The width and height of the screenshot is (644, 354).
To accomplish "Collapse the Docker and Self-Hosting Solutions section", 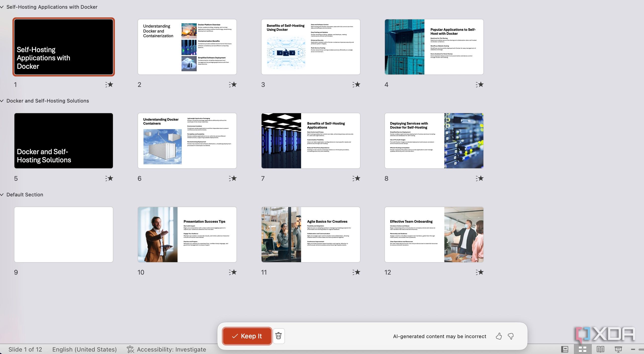I will (2, 101).
